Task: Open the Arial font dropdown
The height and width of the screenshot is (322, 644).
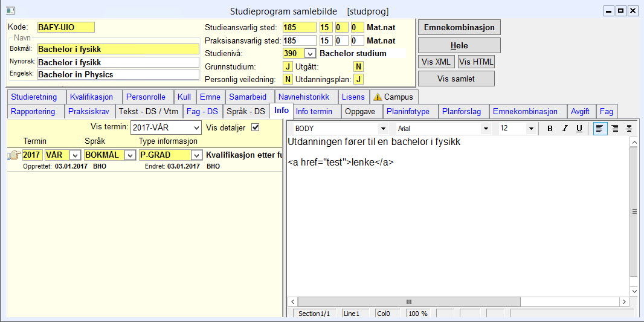Action: click(486, 129)
